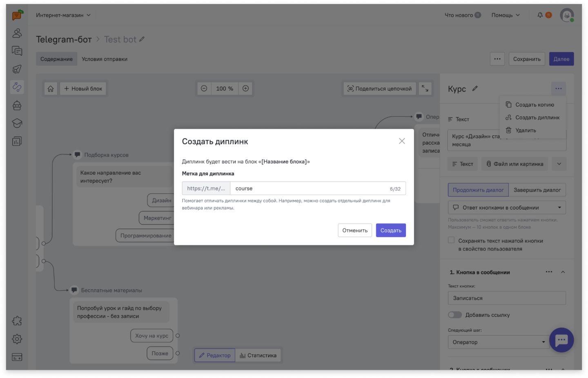Switch to the Содержание tab
This screenshot has width=588, height=378.
point(56,59)
